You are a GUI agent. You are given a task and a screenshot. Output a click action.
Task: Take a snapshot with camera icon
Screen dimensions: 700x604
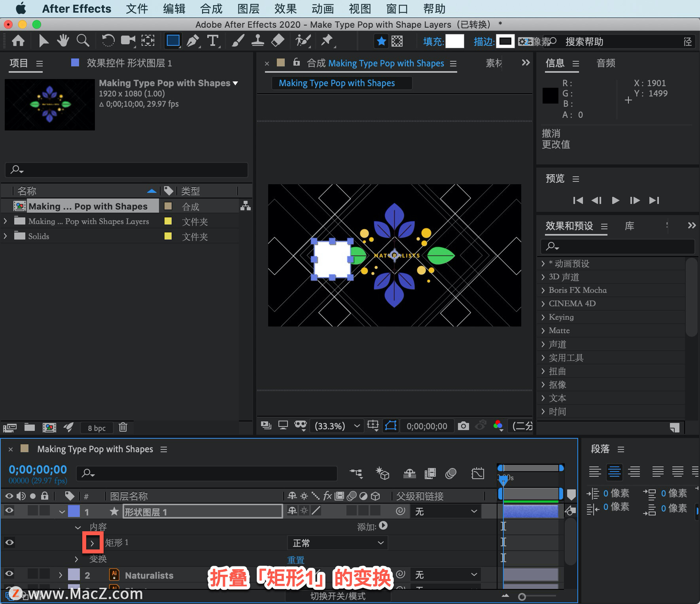click(463, 426)
